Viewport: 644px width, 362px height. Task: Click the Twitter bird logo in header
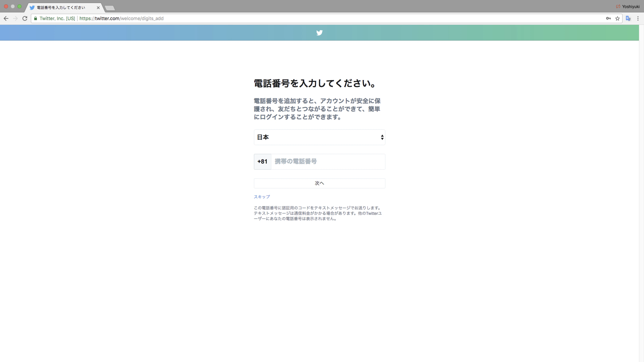[319, 33]
